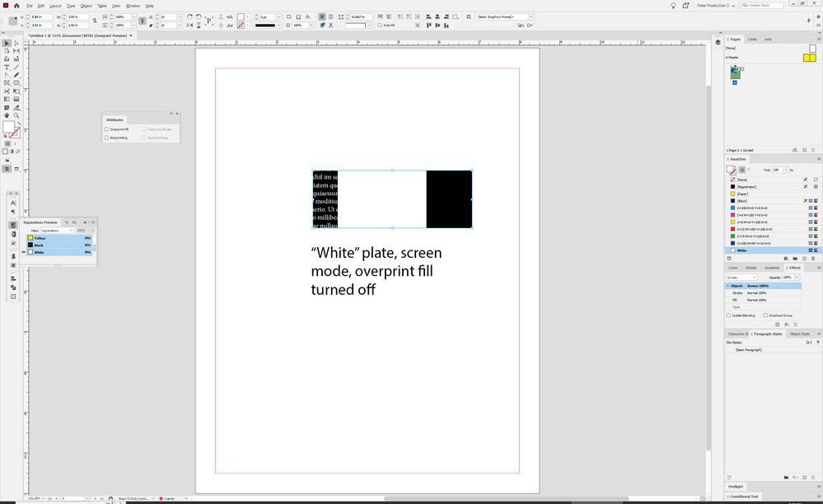Select the Black plate in Separations Preview
823x504 pixels.
(x=40, y=245)
